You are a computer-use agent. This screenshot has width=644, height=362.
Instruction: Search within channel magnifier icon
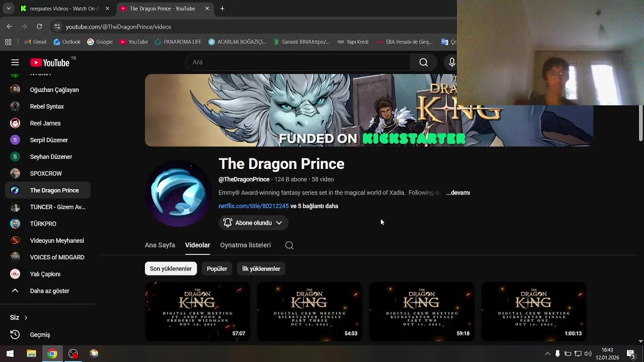(x=289, y=245)
